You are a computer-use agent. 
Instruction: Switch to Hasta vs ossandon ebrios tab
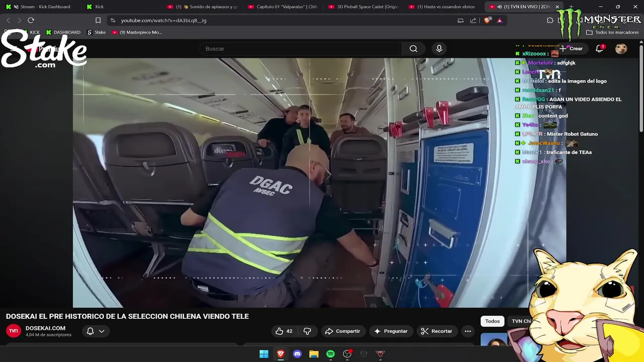coord(444,7)
